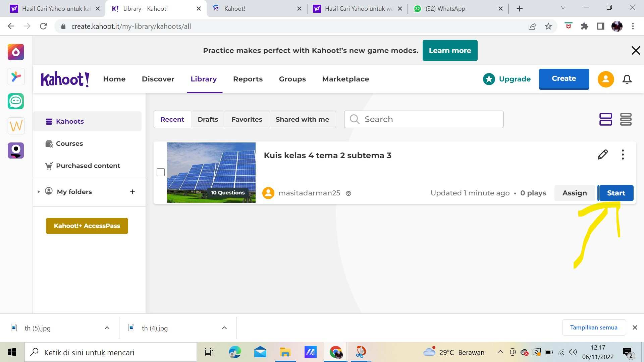Open the Chrome profile picture
Viewport: 644px width, 362px height.
click(617, 26)
